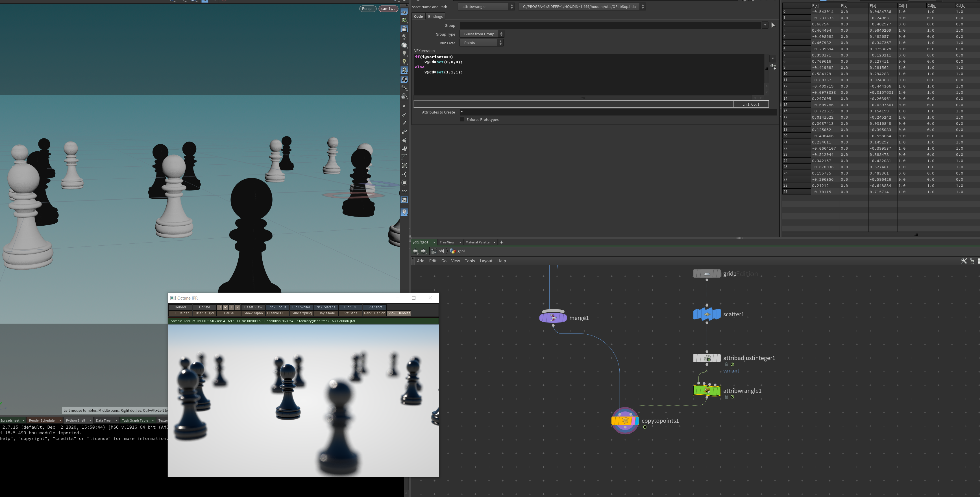980x497 pixels.
Task: Open the Persp viewport dropdown
Action: tap(367, 9)
